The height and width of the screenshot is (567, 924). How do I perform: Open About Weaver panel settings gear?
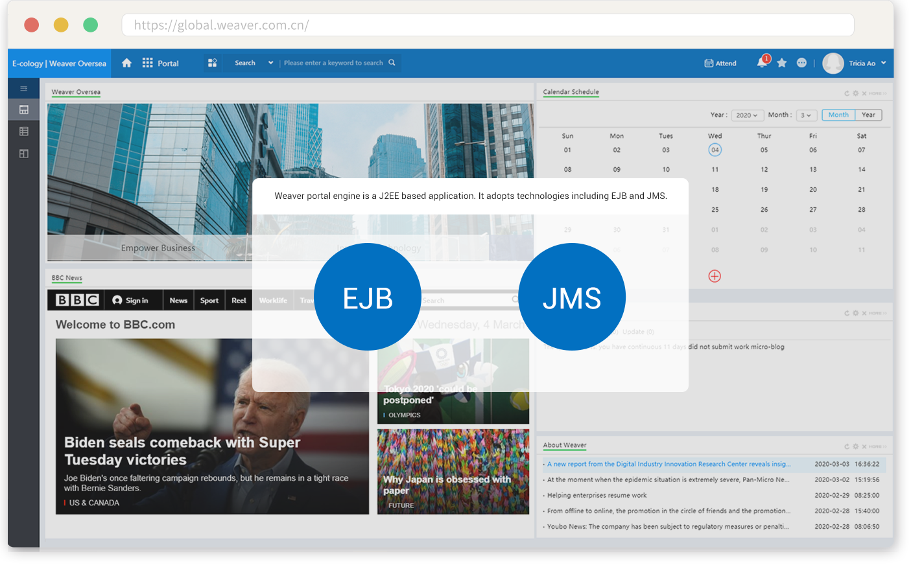pyautogui.click(x=856, y=446)
